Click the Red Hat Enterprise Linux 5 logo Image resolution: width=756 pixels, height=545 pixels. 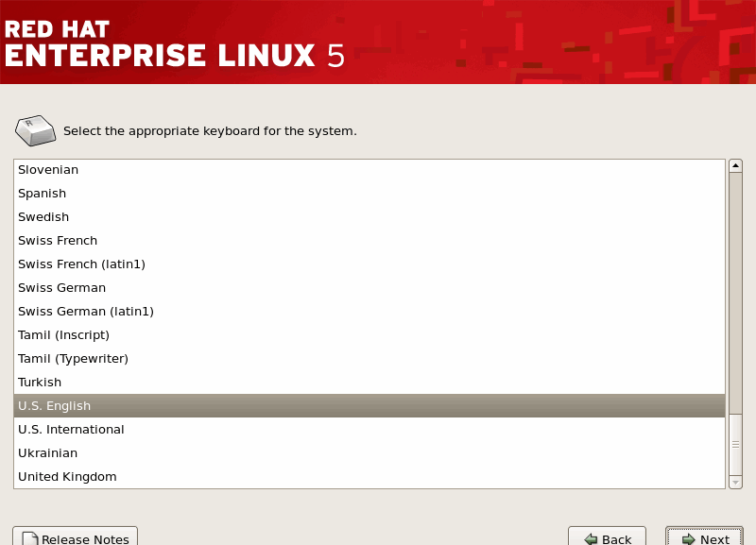click(x=175, y=43)
